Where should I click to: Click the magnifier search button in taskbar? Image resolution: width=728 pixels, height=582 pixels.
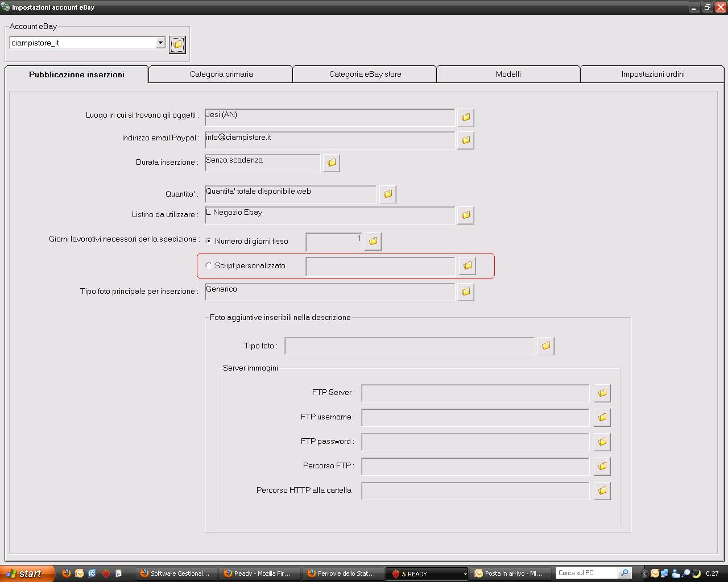(x=624, y=573)
